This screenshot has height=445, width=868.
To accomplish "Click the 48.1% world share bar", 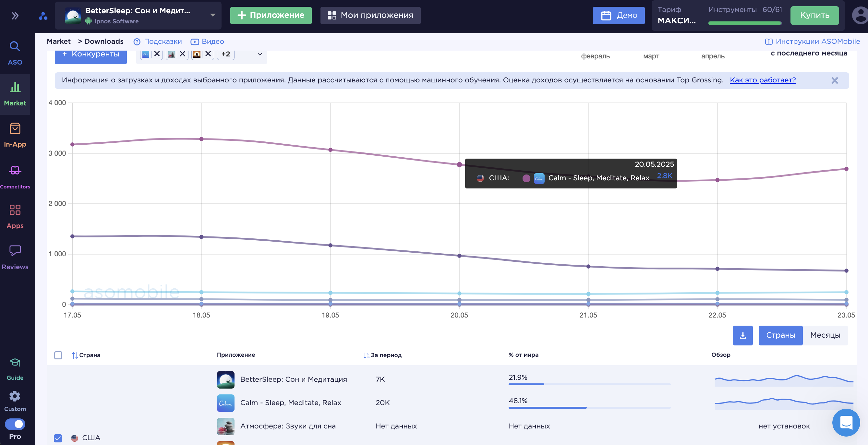I will point(589,408).
